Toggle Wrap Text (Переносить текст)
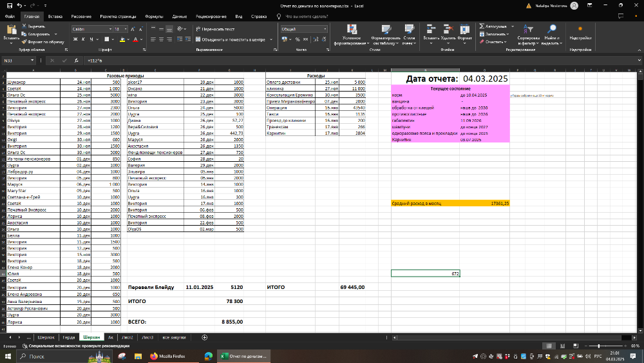 click(214, 29)
